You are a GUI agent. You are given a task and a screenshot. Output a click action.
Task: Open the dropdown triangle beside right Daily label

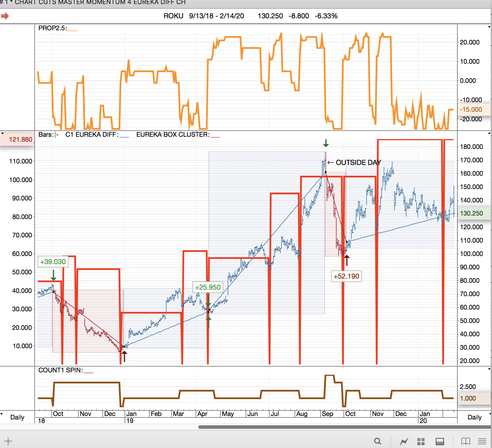tap(490, 414)
